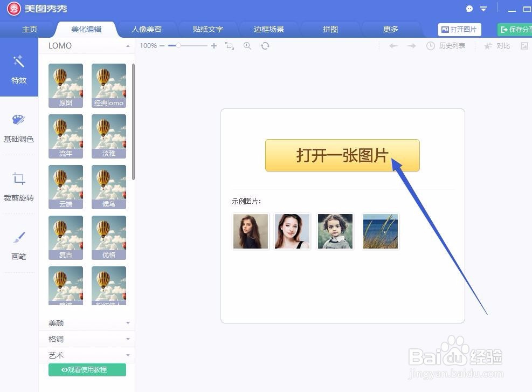The height and width of the screenshot is (392, 532).
Task: Click the magnifier zoom icon
Action: (x=247, y=46)
